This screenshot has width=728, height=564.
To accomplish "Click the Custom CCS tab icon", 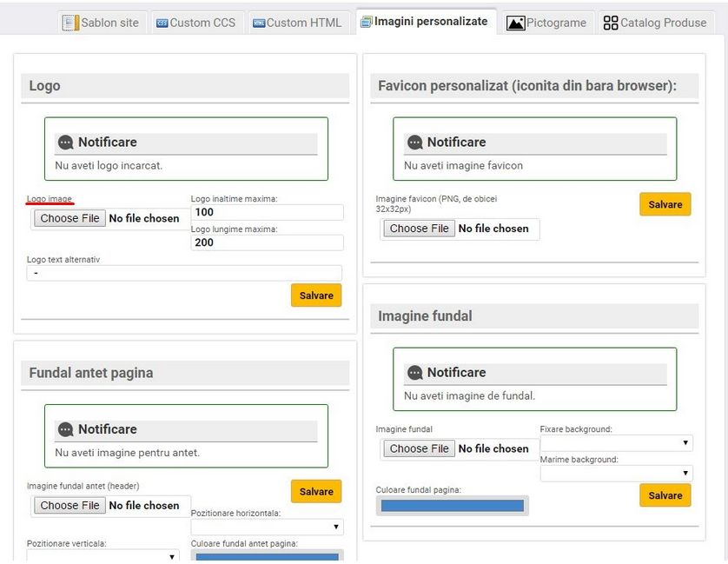I will pyautogui.click(x=162, y=23).
